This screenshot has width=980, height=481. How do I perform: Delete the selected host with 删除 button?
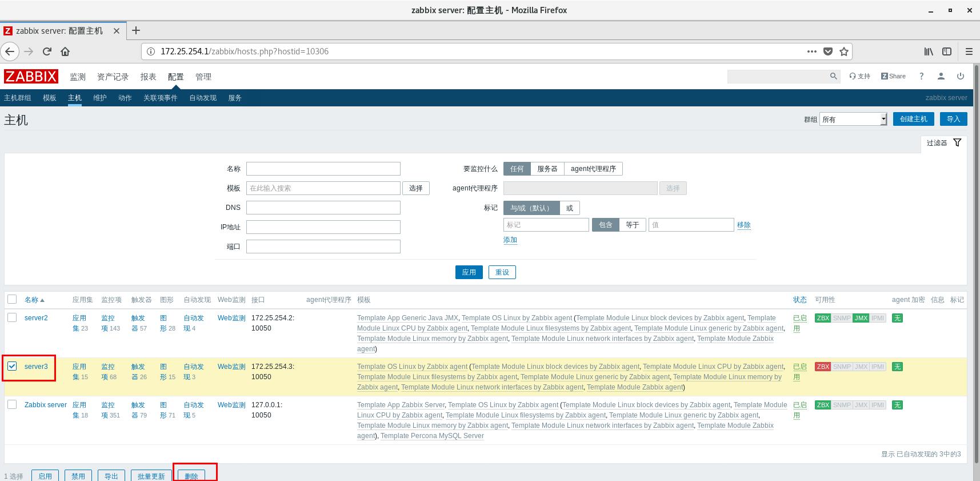pos(191,476)
